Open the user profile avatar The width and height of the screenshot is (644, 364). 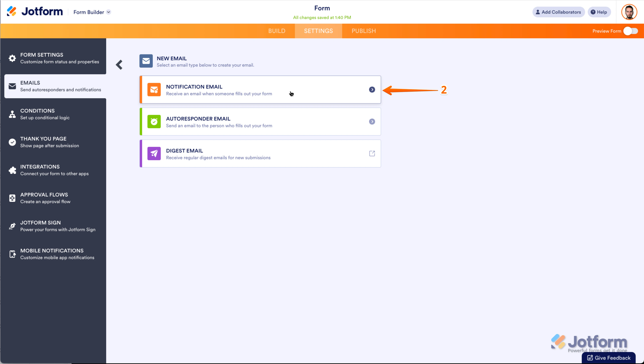click(x=629, y=12)
